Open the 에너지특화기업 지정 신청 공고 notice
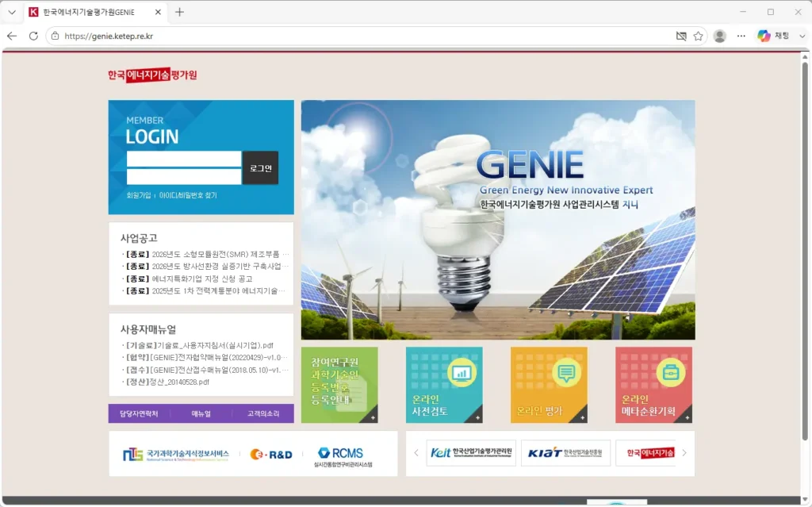The height and width of the screenshot is (507, 812). [187, 278]
